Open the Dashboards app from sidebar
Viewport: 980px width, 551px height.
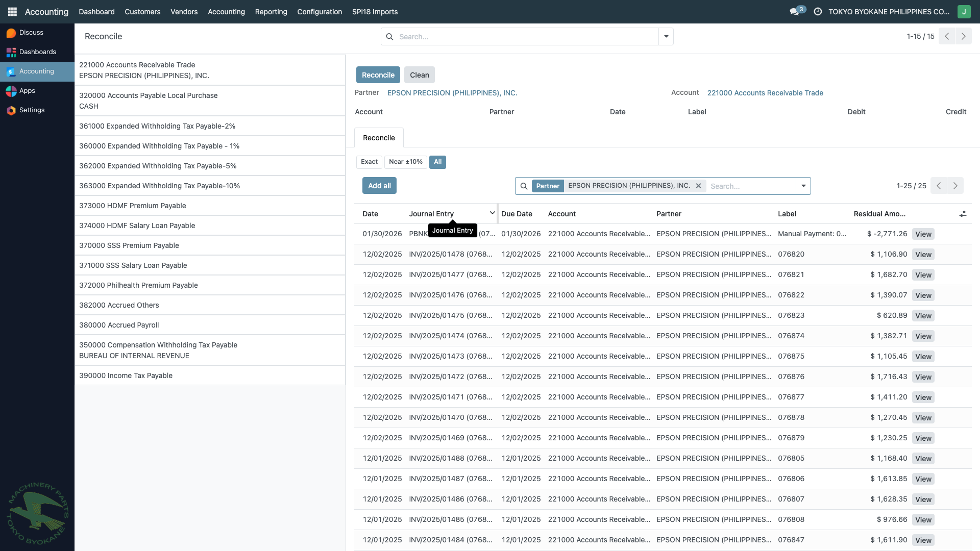37,52
